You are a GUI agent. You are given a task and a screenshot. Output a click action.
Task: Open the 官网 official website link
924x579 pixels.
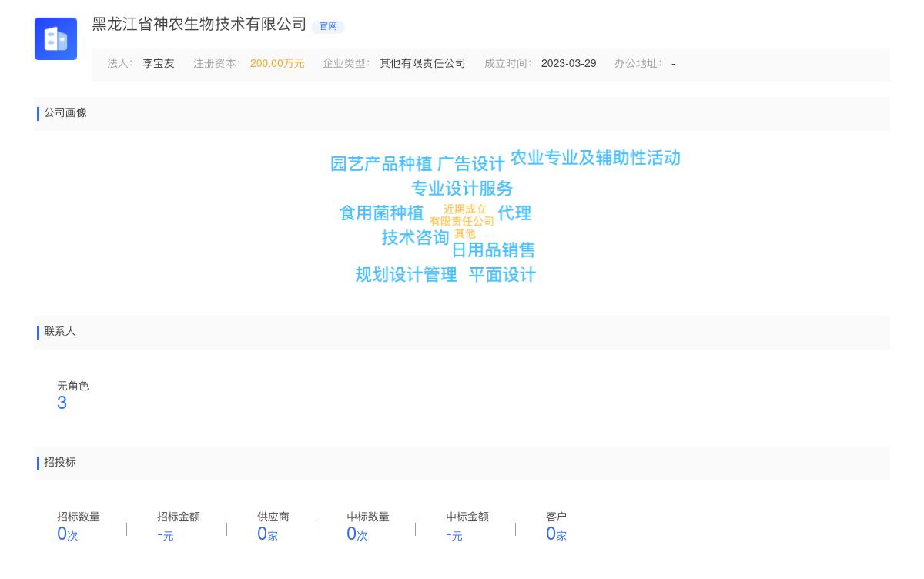328,26
